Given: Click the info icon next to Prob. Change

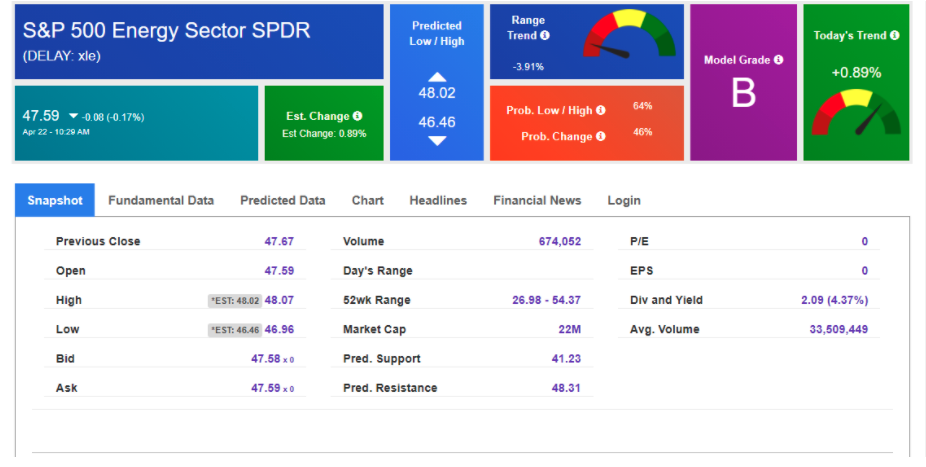Looking at the screenshot, I should tap(601, 136).
